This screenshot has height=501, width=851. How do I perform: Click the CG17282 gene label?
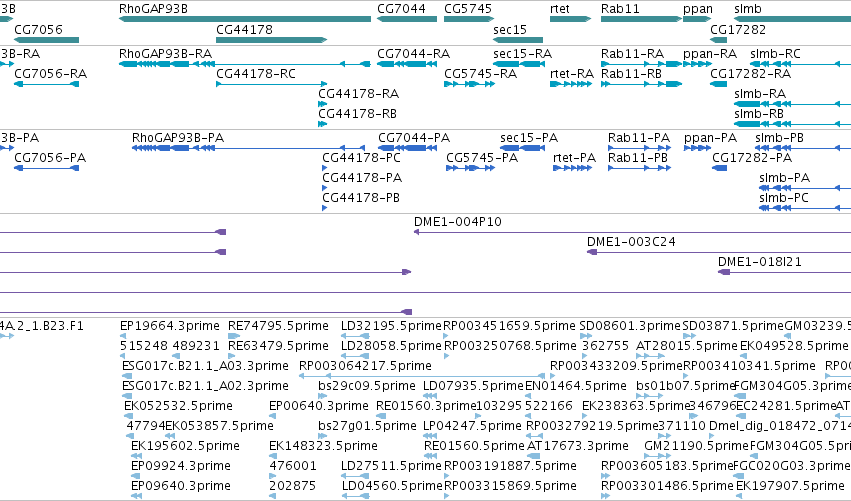click(x=738, y=29)
